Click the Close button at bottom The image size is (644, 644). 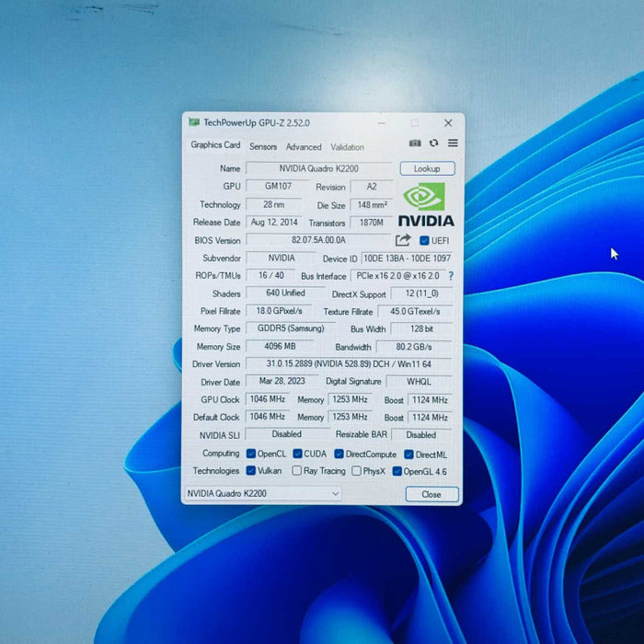click(x=431, y=494)
